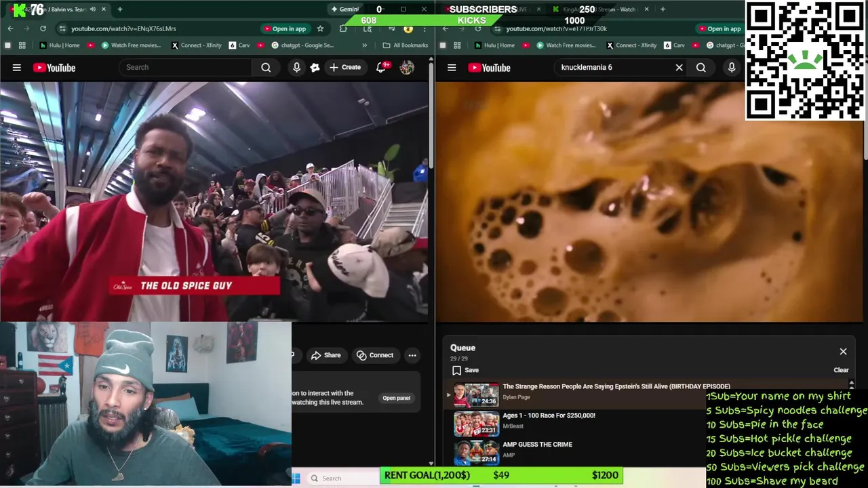The width and height of the screenshot is (868, 488).
Task: Click Open in app in right address bar
Action: [720, 28]
